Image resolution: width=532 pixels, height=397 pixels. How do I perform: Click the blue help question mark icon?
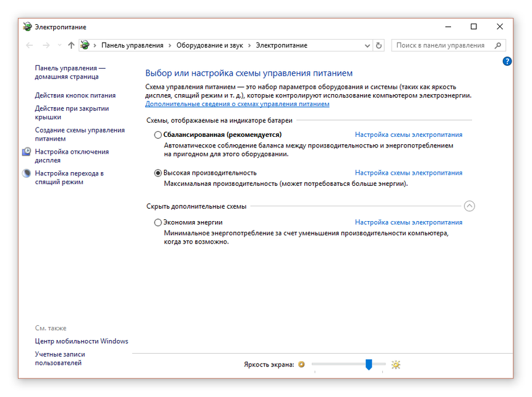click(507, 61)
